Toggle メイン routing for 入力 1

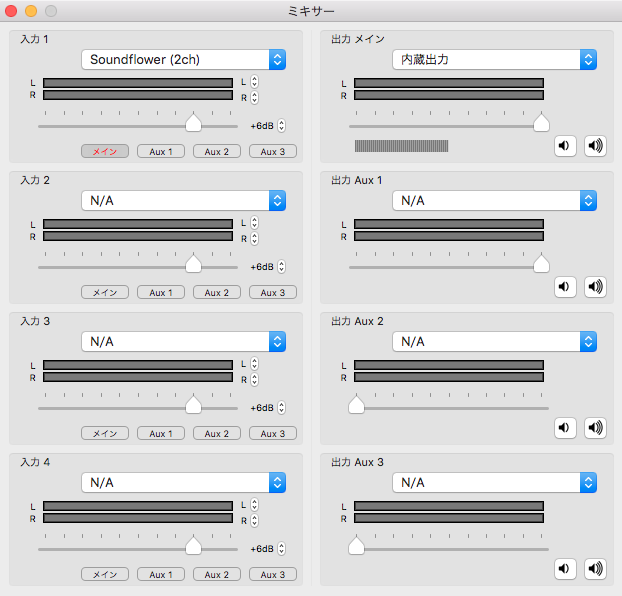pyautogui.click(x=105, y=152)
